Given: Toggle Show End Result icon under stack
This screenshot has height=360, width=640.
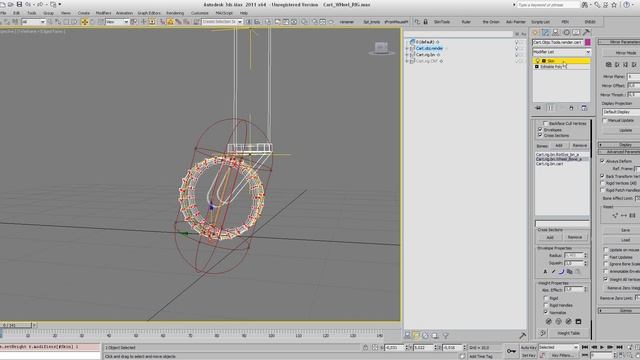Looking at the screenshot, I should pyautogui.click(x=550, y=108).
